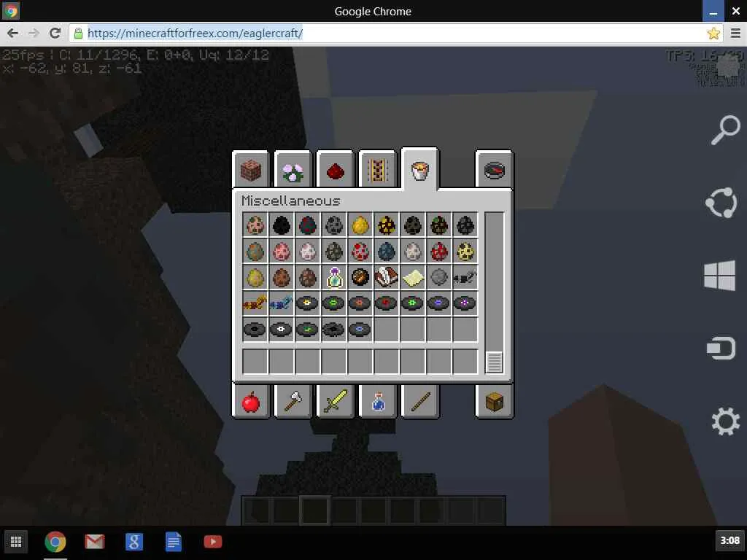Viewport: 747px width, 560px height.
Task: Pick the Guardian spawn egg, teal and orange
Action: (255, 251)
